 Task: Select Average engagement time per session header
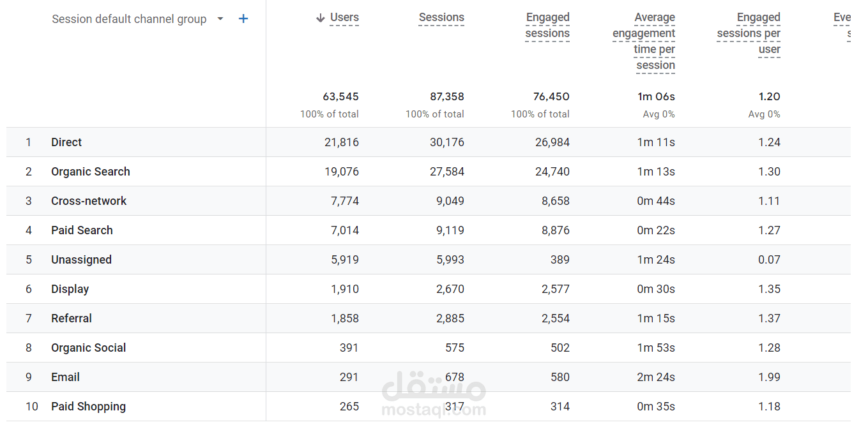644,41
